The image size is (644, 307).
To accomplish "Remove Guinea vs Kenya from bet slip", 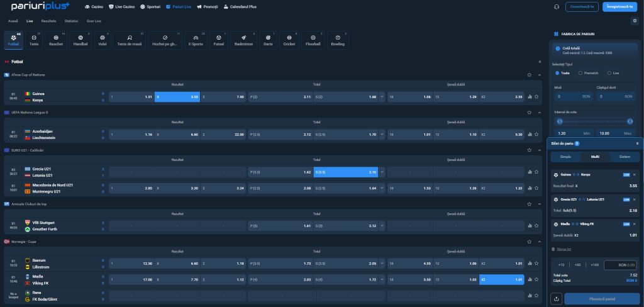I will pos(634,175).
